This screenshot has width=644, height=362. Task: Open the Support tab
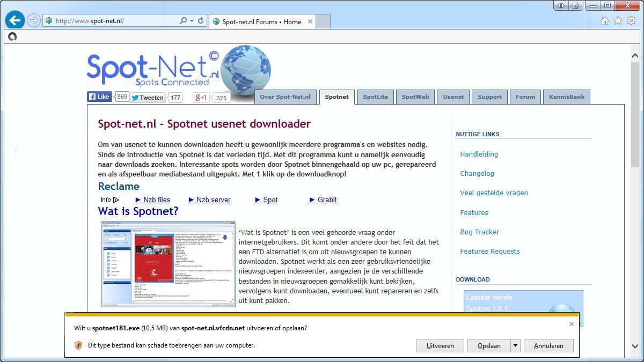pos(489,97)
